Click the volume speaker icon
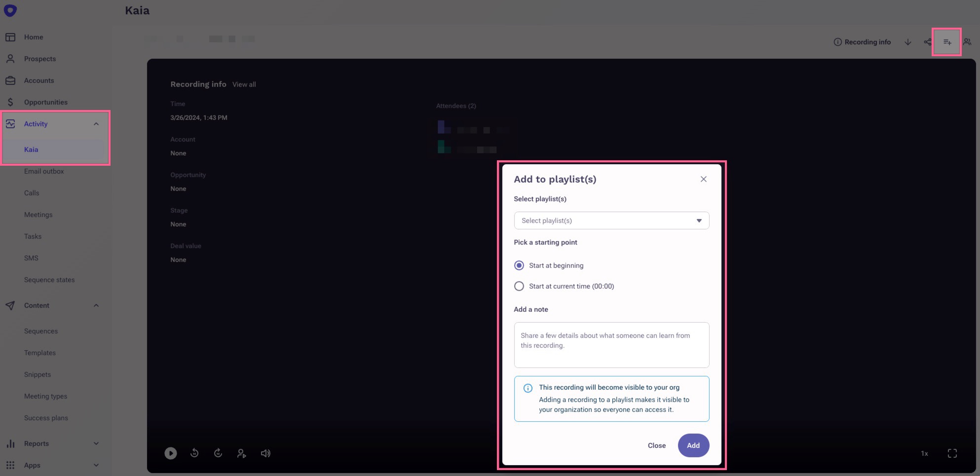 click(x=265, y=453)
